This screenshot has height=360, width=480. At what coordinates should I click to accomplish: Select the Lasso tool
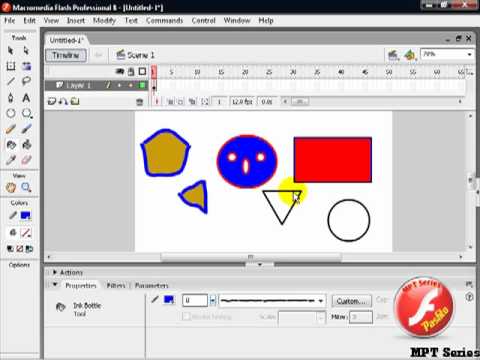pos(26,81)
